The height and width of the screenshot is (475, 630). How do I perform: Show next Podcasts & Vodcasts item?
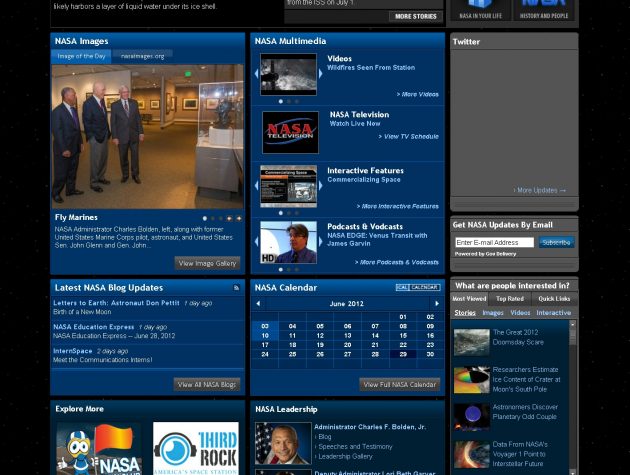tap(320, 242)
